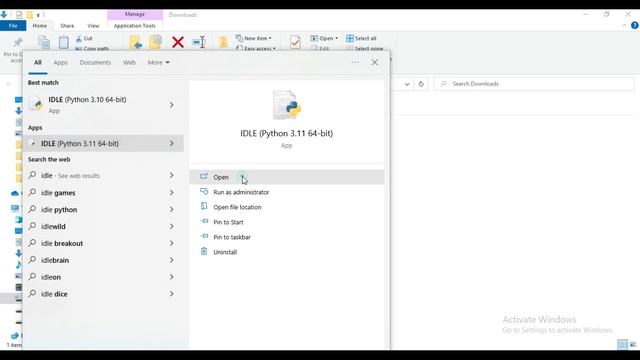Click the large IDLE Python icon in preview
This screenshot has height=360, width=640.
pyautogui.click(x=287, y=105)
